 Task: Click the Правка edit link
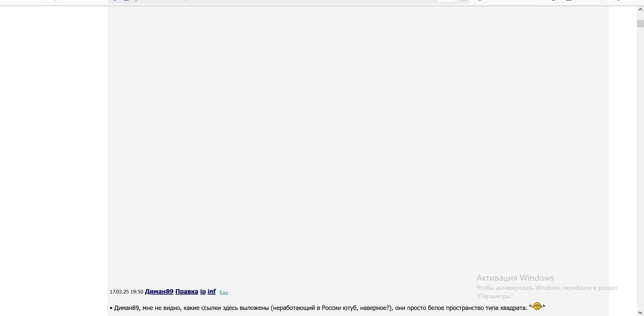[x=187, y=292]
